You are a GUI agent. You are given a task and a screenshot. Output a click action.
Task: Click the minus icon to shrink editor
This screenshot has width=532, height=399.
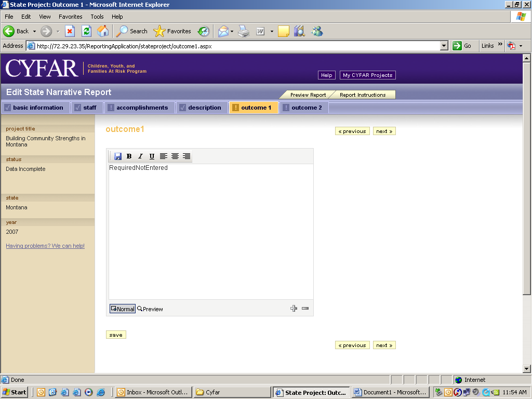point(305,309)
